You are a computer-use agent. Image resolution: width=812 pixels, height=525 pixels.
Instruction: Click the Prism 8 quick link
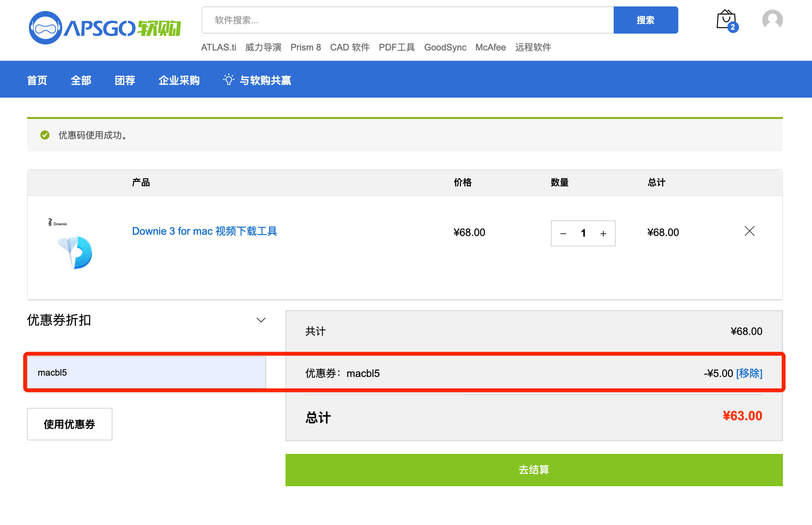click(306, 48)
